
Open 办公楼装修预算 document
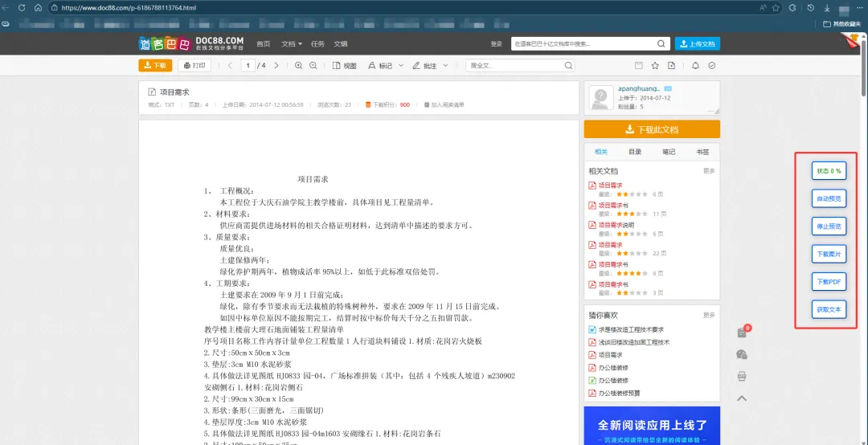[619, 393]
